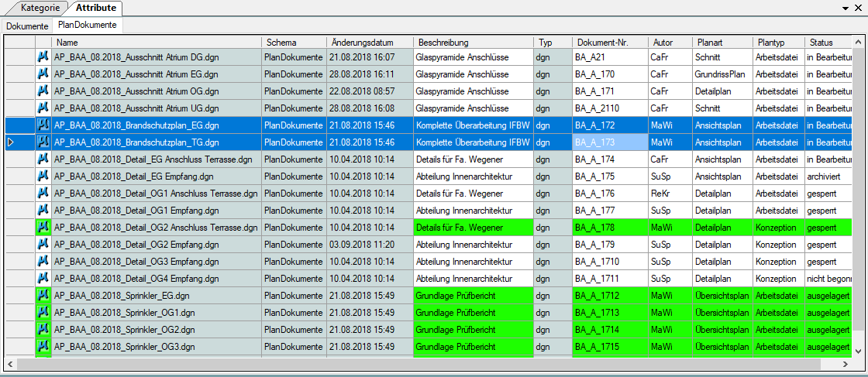Click date 22.08.2018 08:57
868x377 pixels.
(x=370, y=91)
